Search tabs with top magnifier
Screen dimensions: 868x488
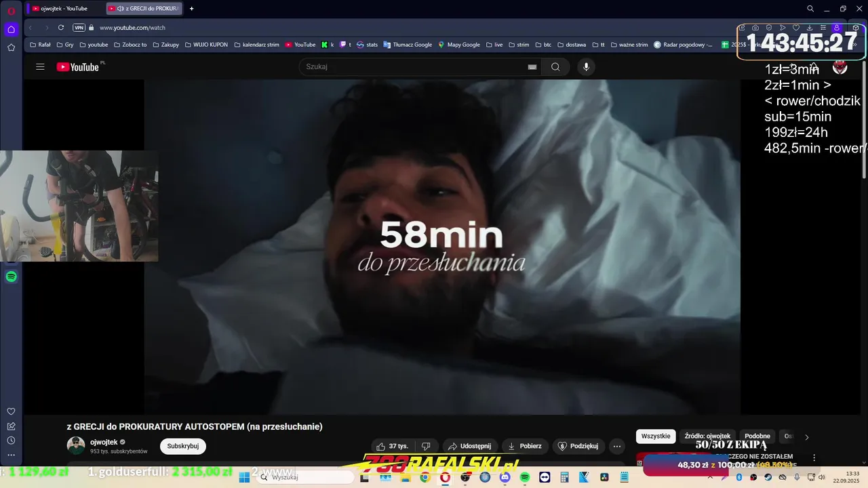click(x=810, y=9)
